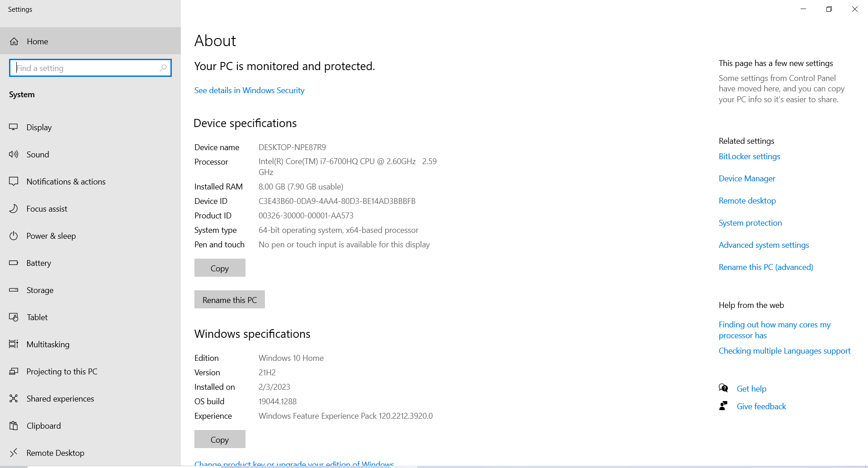This screenshot has width=868, height=468.
Task: Copy the Windows specifications
Action: pyautogui.click(x=220, y=440)
